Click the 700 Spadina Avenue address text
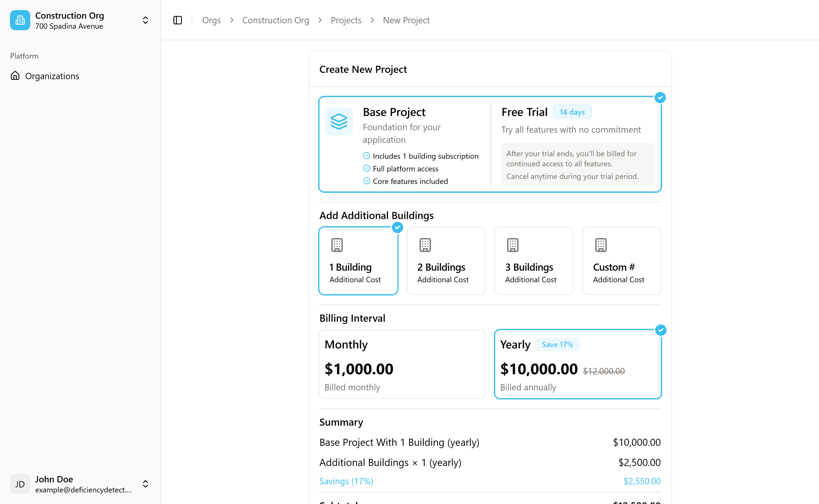Viewport: 819px width, 504px height. pyautogui.click(x=69, y=26)
